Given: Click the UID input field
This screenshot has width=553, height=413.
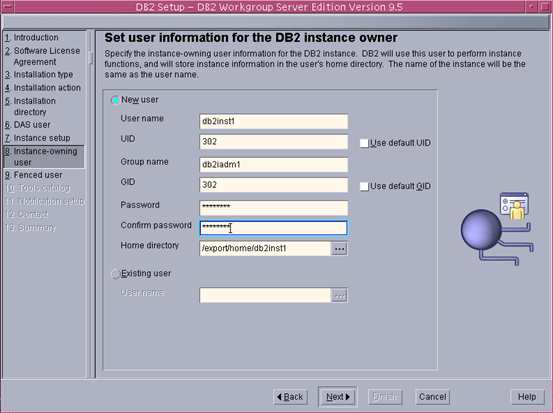Looking at the screenshot, I should (x=274, y=142).
